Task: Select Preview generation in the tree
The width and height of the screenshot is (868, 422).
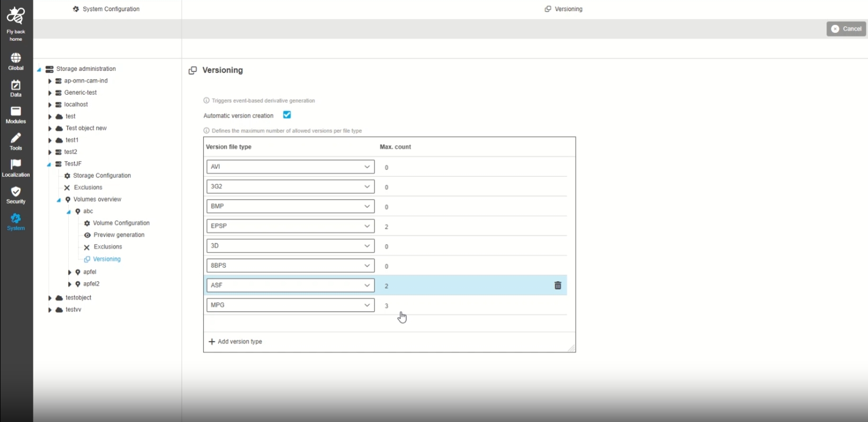Action: (x=119, y=235)
